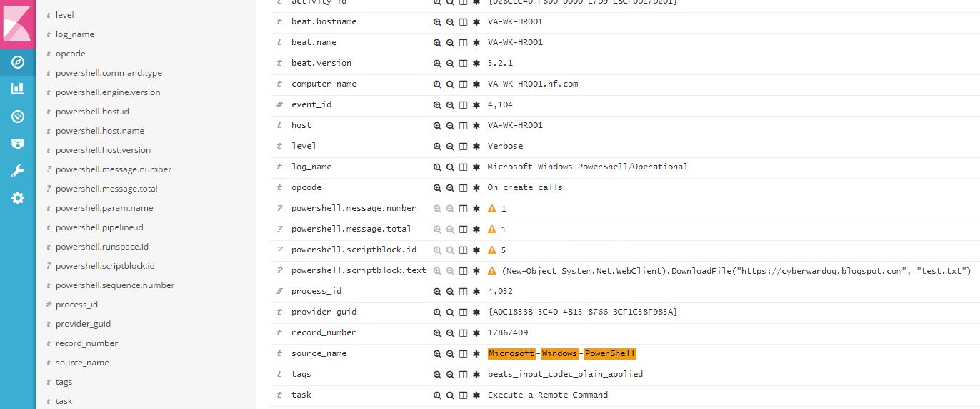This screenshot has height=409, width=980.
Task: Filter for field present on task row
Action: coord(476,395)
